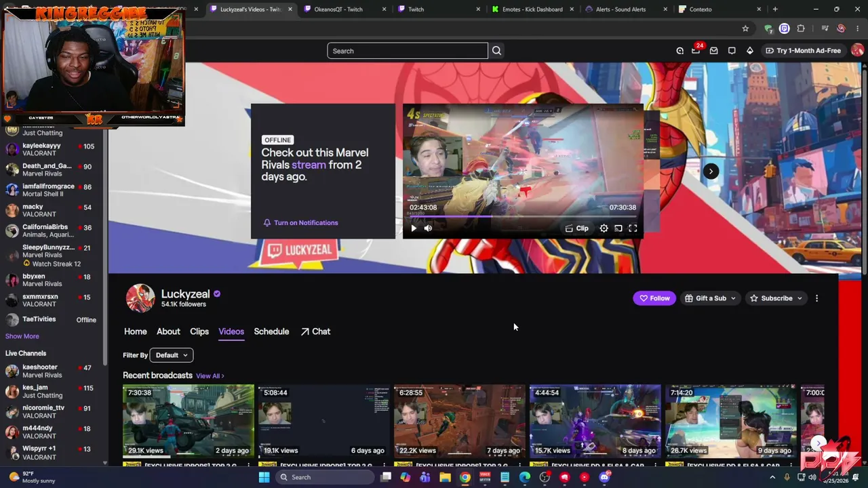This screenshot has height=488, width=868.
Task: Click Show More in followed channels
Action: click(x=22, y=336)
